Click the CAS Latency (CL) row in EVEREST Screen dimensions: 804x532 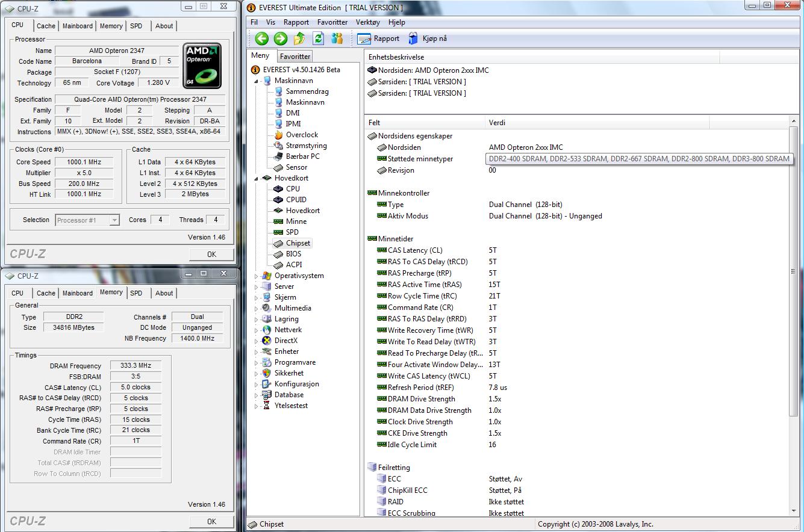578,250
